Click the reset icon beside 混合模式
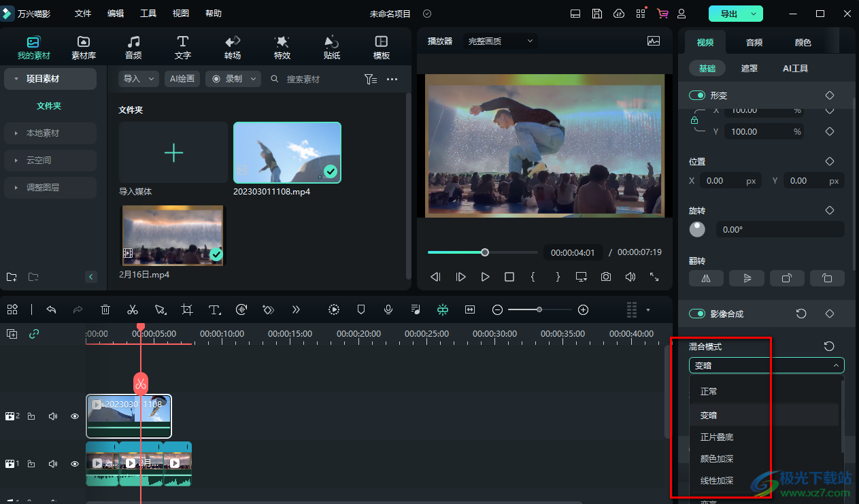The image size is (859, 504). (829, 346)
